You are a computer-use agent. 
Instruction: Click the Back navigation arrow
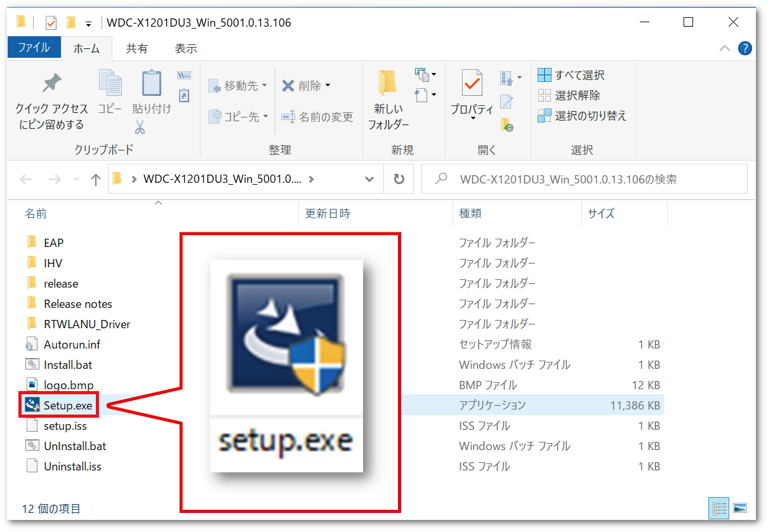point(26,180)
